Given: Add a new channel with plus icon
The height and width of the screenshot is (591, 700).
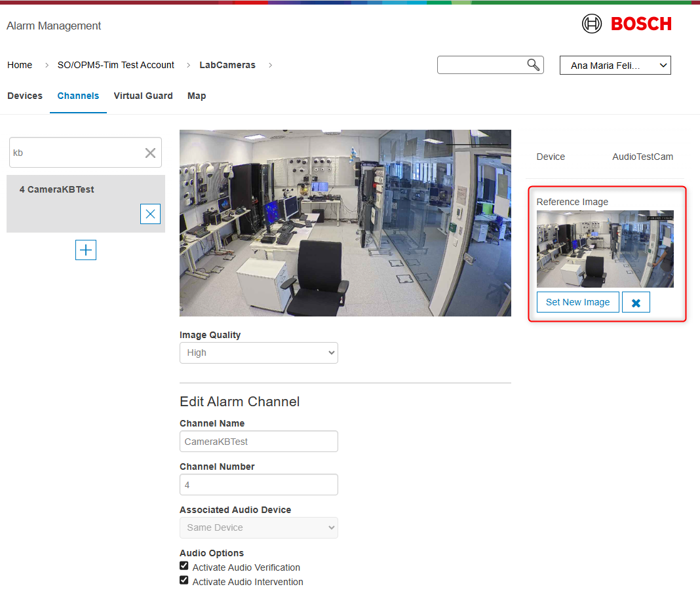Looking at the screenshot, I should pos(86,250).
